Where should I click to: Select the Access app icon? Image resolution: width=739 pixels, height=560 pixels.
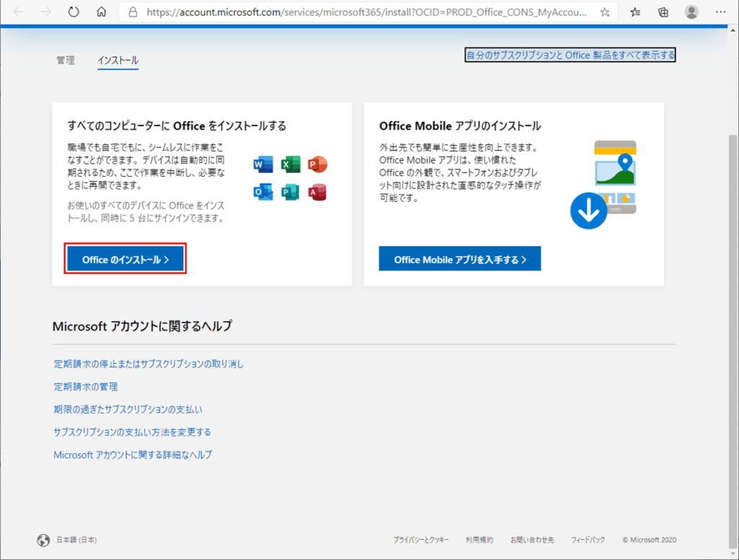click(x=317, y=191)
